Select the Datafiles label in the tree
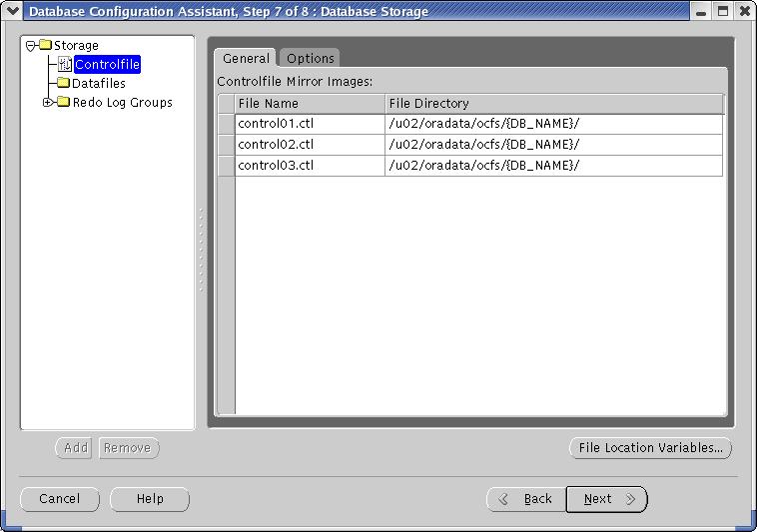The image size is (757, 532). (x=99, y=84)
